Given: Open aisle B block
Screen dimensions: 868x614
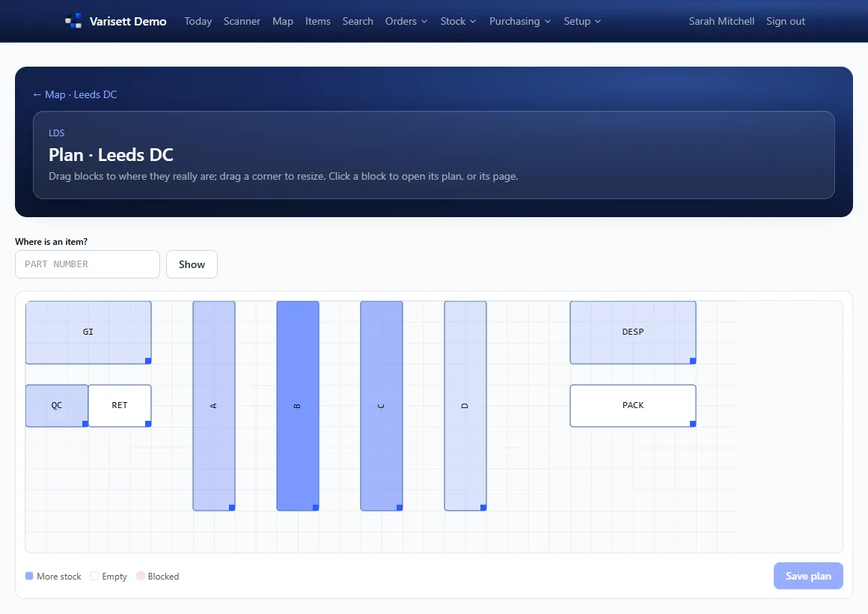Looking at the screenshot, I should tap(298, 406).
